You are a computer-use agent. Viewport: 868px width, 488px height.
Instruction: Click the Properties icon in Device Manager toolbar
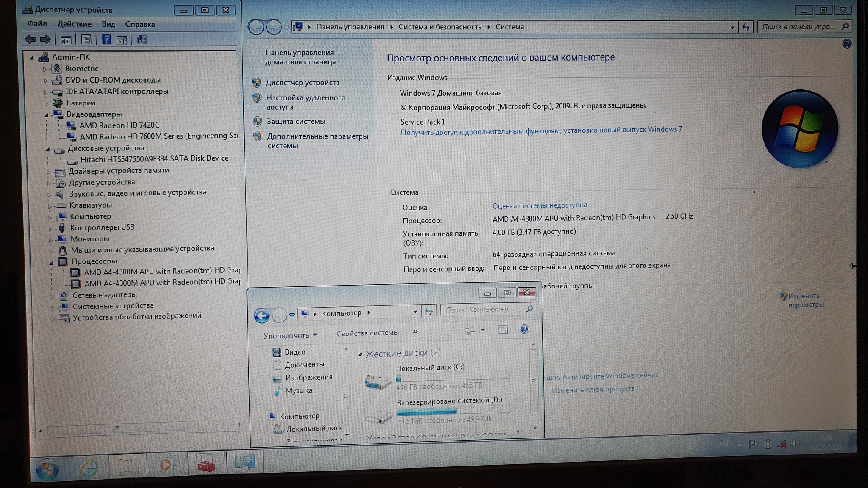tap(86, 40)
